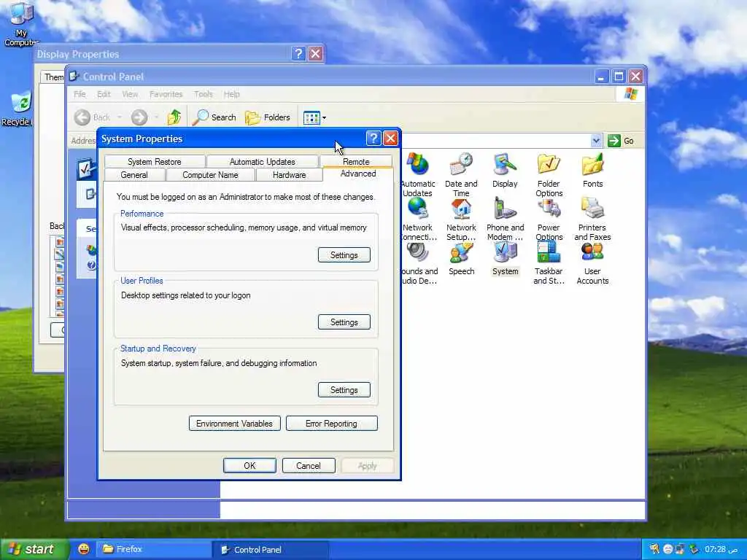The width and height of the screenshot is (747, 560).
Task: Open the Edit menu in Control Panel
Action: tap(104, 94)
